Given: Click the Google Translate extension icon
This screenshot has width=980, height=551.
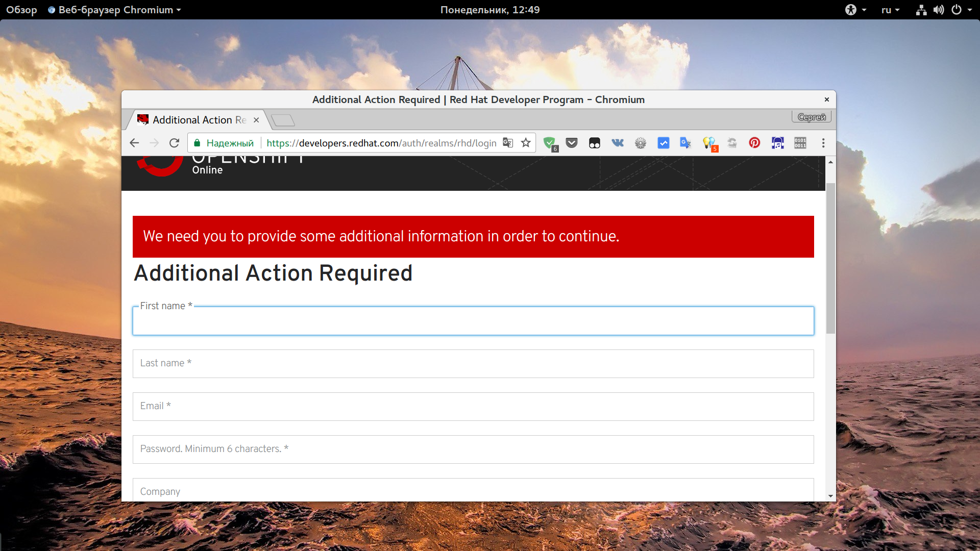Looking at the screenshot, I should tap(685, 143).
